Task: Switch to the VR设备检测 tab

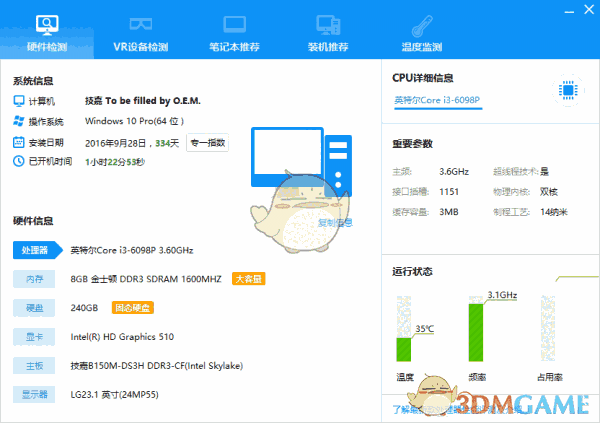Action: pyautogui.click(x=140, y=34)
